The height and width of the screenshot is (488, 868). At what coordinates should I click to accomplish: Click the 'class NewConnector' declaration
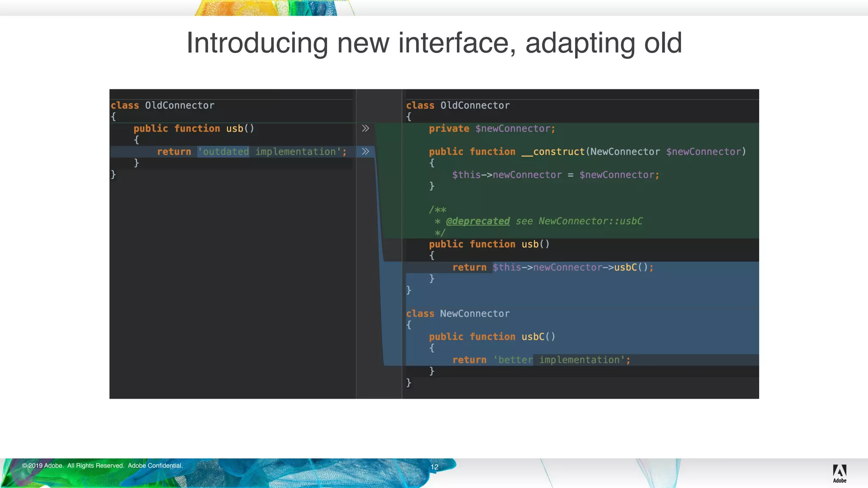(458, 314)
